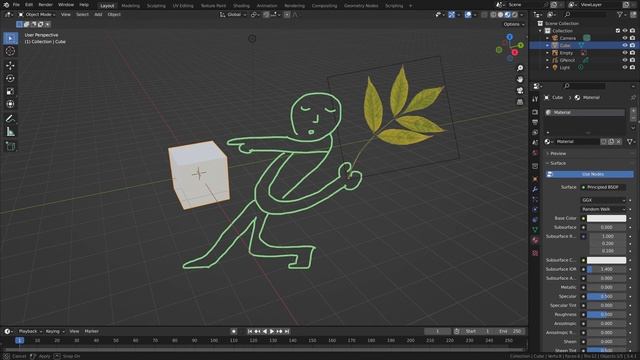Open the Material properties tab

tap(535, 240)
